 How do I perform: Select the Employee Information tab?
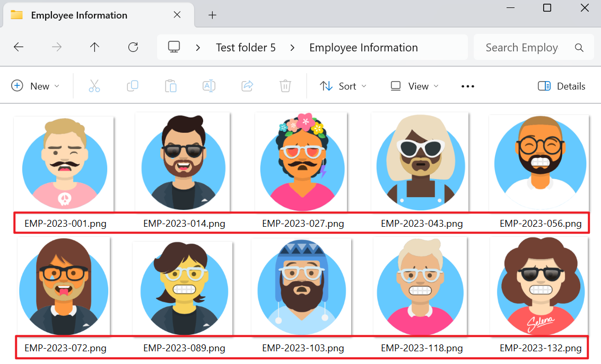point(79,15)
